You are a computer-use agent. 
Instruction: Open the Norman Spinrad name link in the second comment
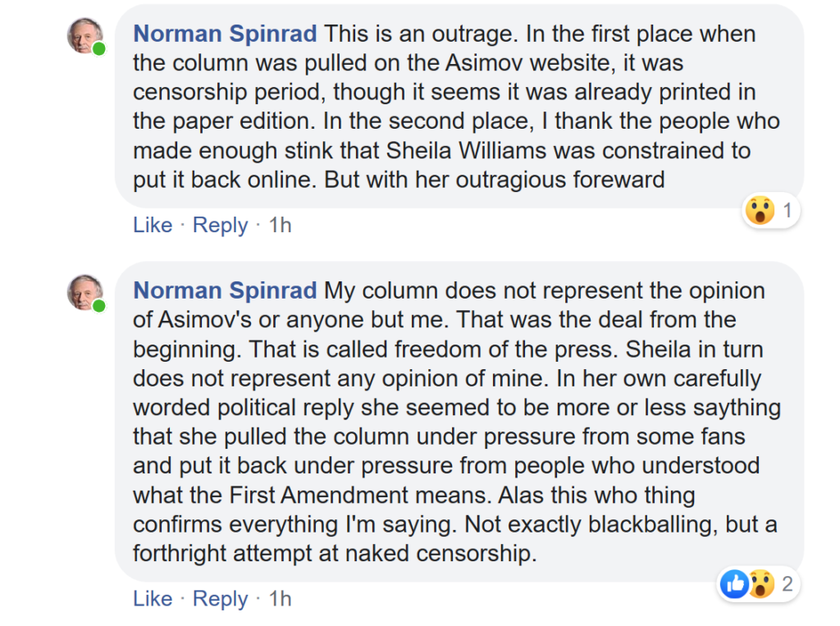coord(225,290)
